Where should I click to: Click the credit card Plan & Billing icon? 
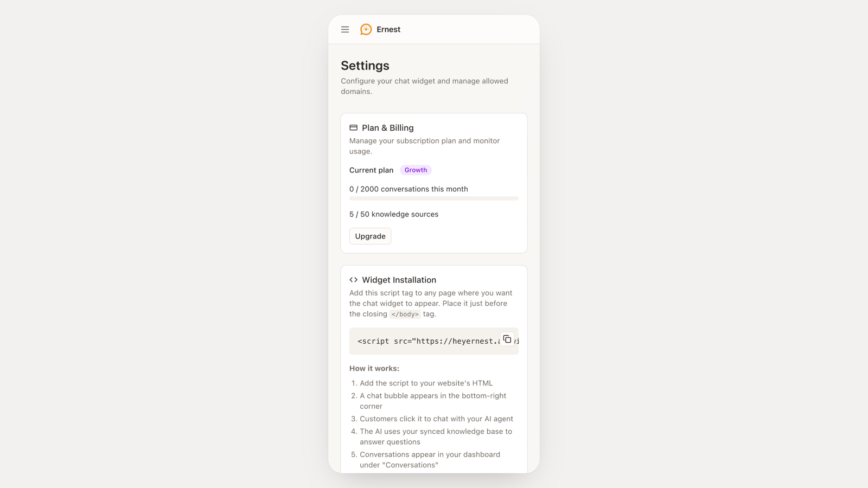click(353, 128)
